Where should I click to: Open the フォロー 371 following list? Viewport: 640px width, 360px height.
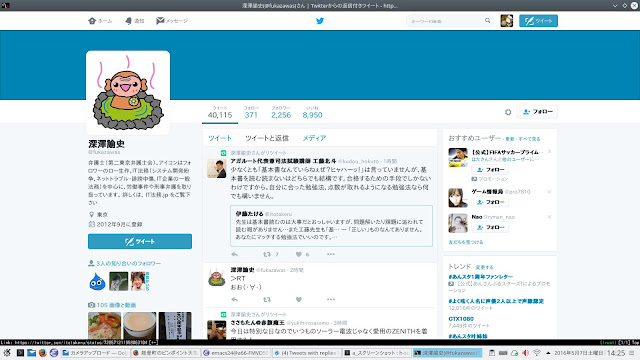(251, 113)
